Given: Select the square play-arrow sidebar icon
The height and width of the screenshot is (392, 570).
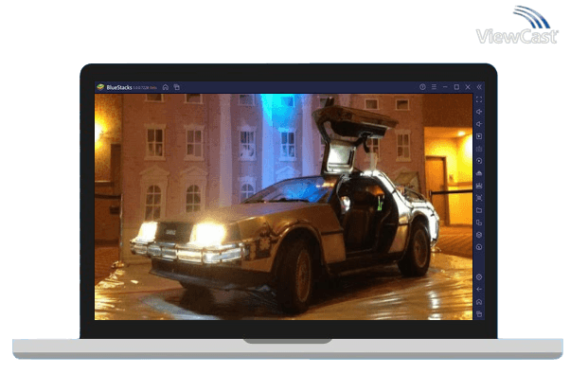Looking at the screenshot, I should pyautogui.click(x=479, y=136).
